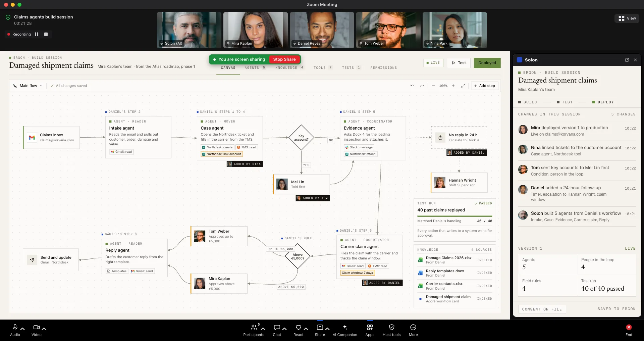
Task: Open the Main flow dropdown
Action: 28,86
